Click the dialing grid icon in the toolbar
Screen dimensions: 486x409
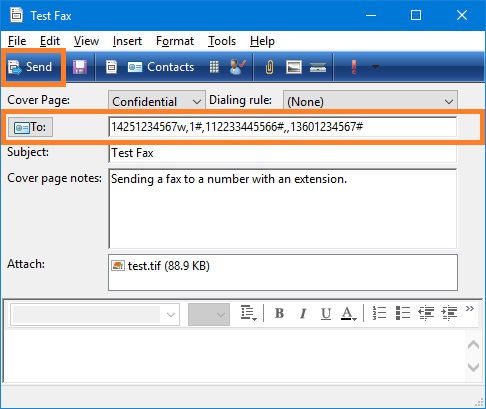pos(214,67)
